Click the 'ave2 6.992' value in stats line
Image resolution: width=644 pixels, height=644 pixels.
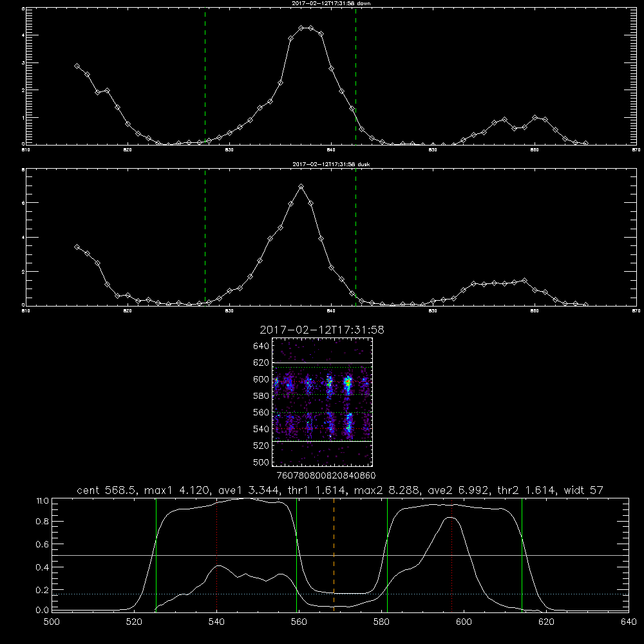click(x=459, y=490)
